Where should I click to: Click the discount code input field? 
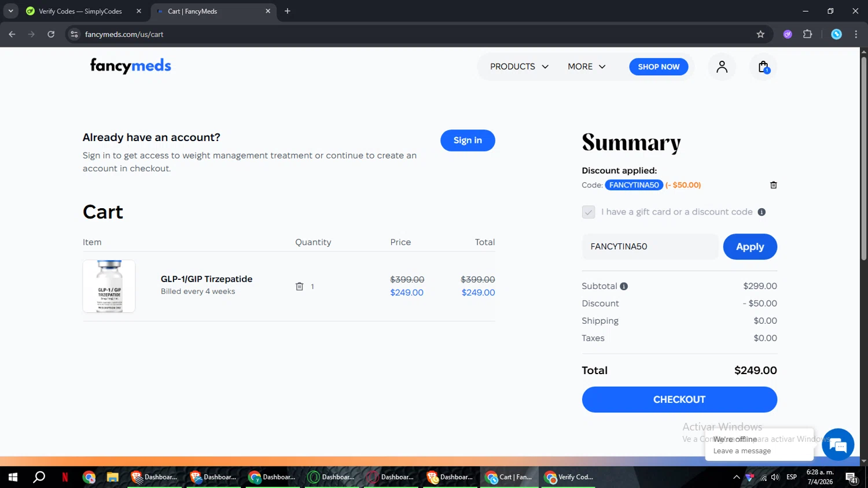[x=650, y=247]
